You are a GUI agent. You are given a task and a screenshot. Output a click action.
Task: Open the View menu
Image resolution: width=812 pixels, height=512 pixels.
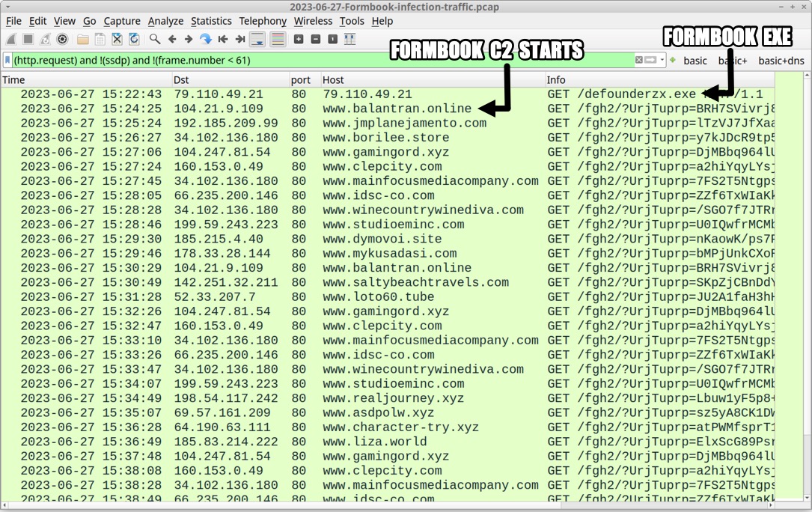tap(64, 21)
